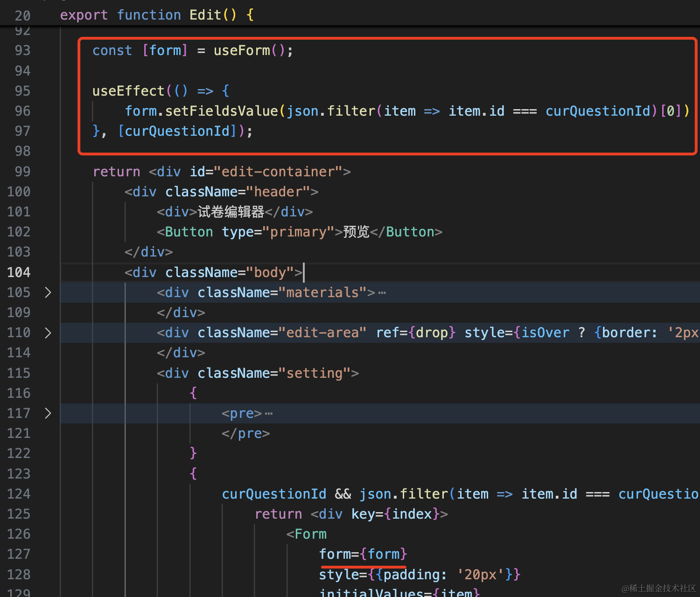Image resolution: width=700 pixels, height=597 pixels.
Task: Click isOver in style expression line 110
Action: coord(545,333)
